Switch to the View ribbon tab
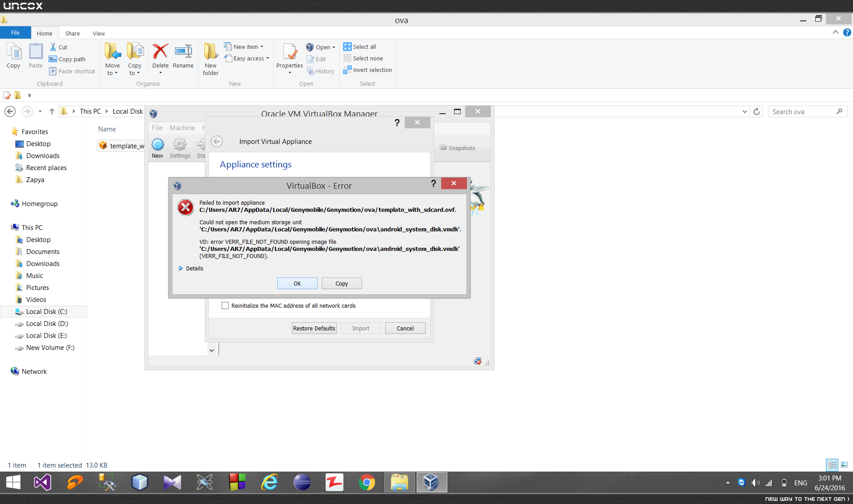 tap(99, 33)
